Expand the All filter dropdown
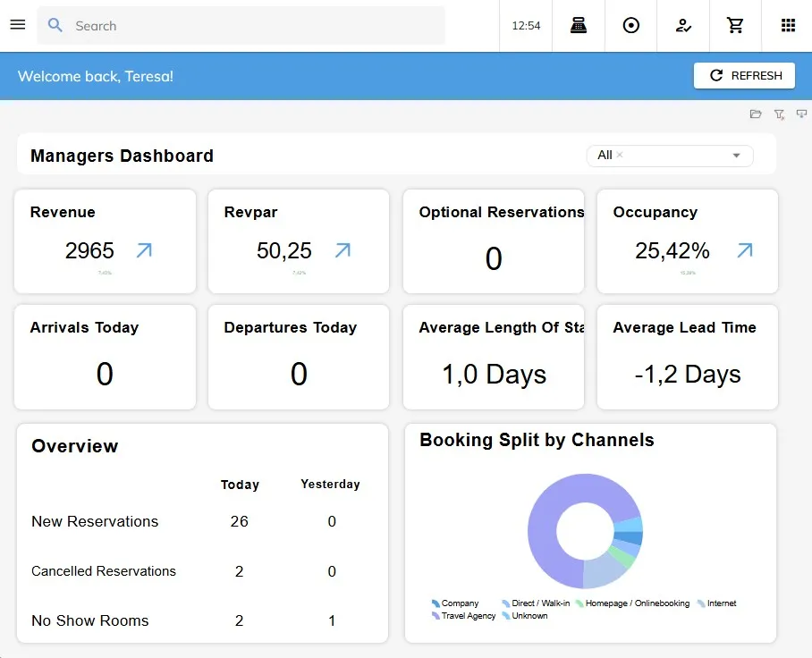Screen dimensions: 812x658 click(x=736, y=155)
